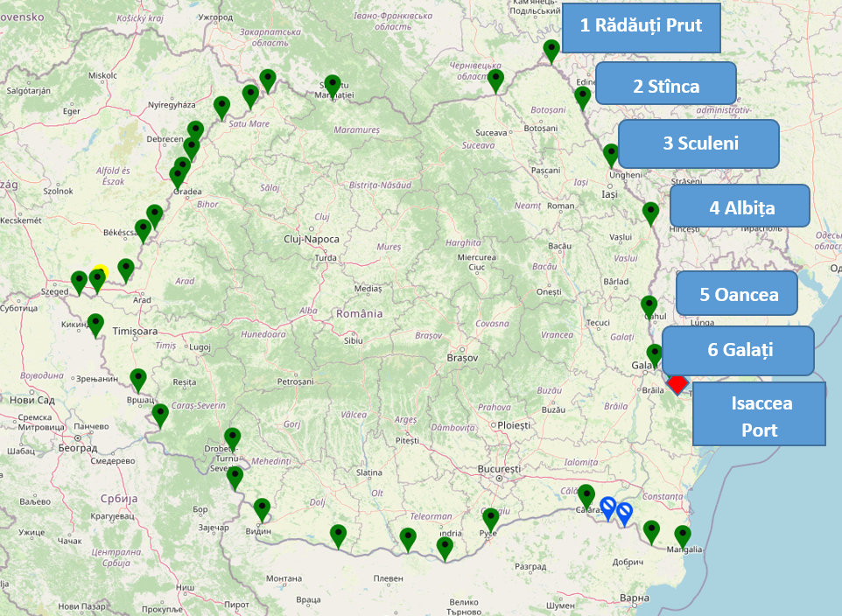Click the "6 Galați" label box
Screen dimensions: 842x616
click(739, 350)
